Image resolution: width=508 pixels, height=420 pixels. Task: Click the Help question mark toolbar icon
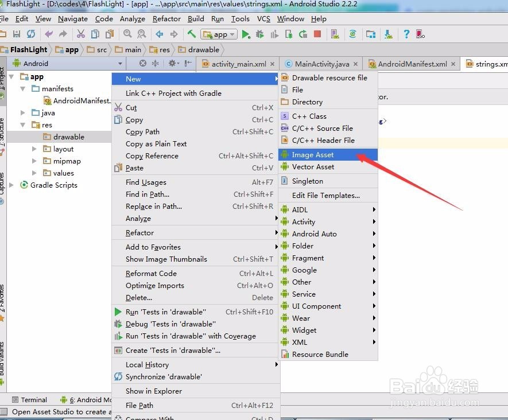click(406, 34)
